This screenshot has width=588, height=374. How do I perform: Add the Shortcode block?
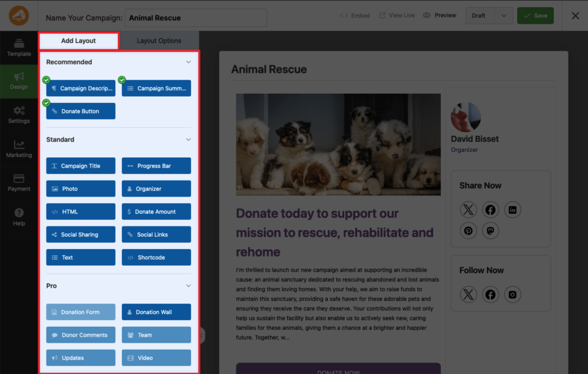pyautogui.click(x=156, y=258)
